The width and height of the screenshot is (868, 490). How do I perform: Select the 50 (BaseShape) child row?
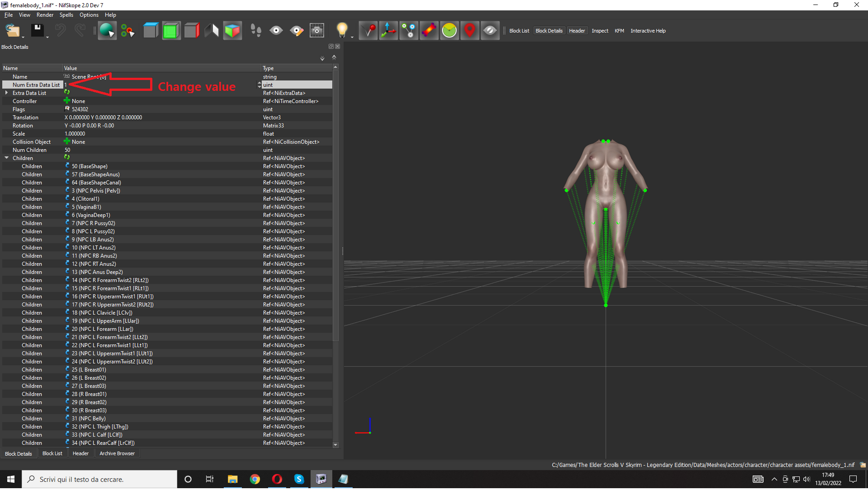click(167, 166)
